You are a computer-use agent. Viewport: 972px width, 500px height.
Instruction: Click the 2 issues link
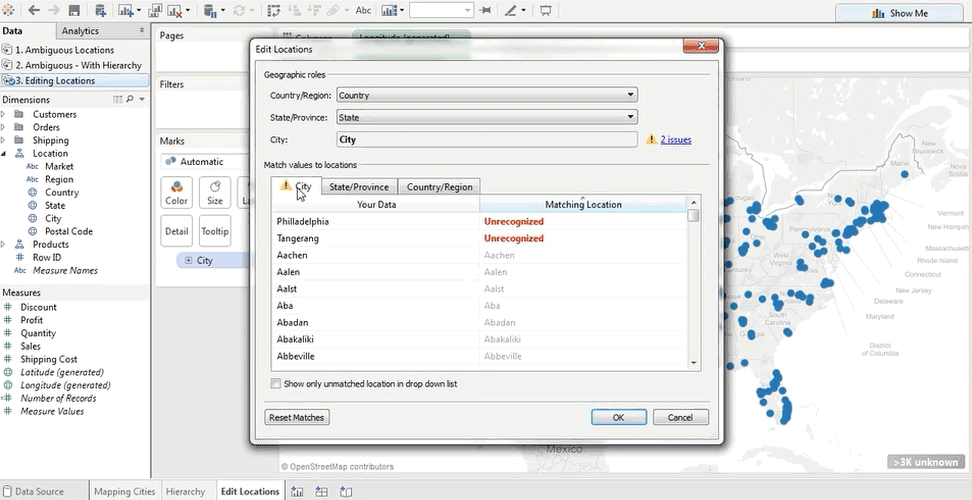coord(675,140)
